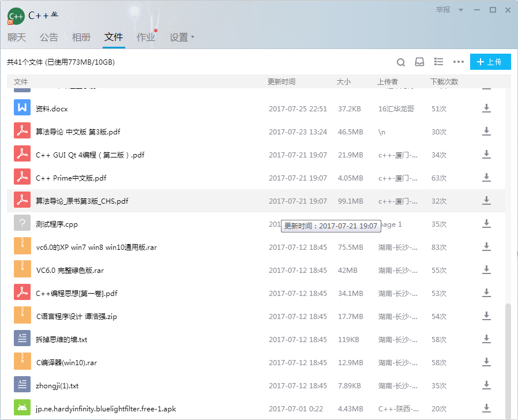Click the Word icon of 资料.docx
This screenshot has height=420, width=518.
(x=22, y=107)
